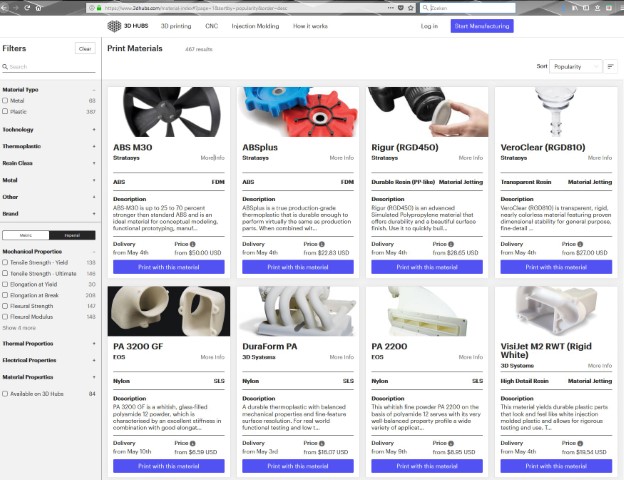Click price info icon on PA 2200 card
The width and height of the screenshot is (624, 480).
(452, 438)
